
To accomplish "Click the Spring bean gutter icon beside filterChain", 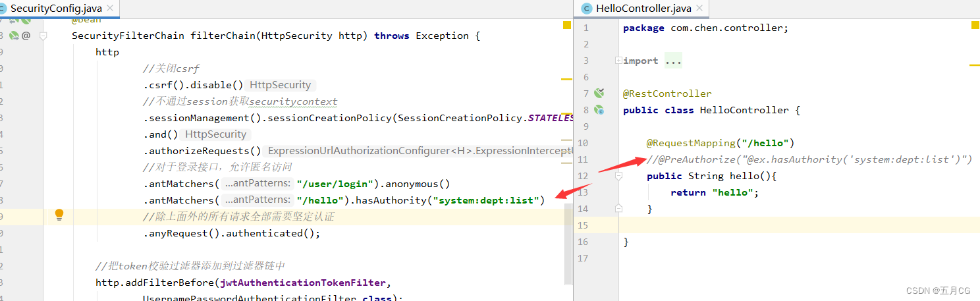I will pyautogui.click(x=13, y=36).
